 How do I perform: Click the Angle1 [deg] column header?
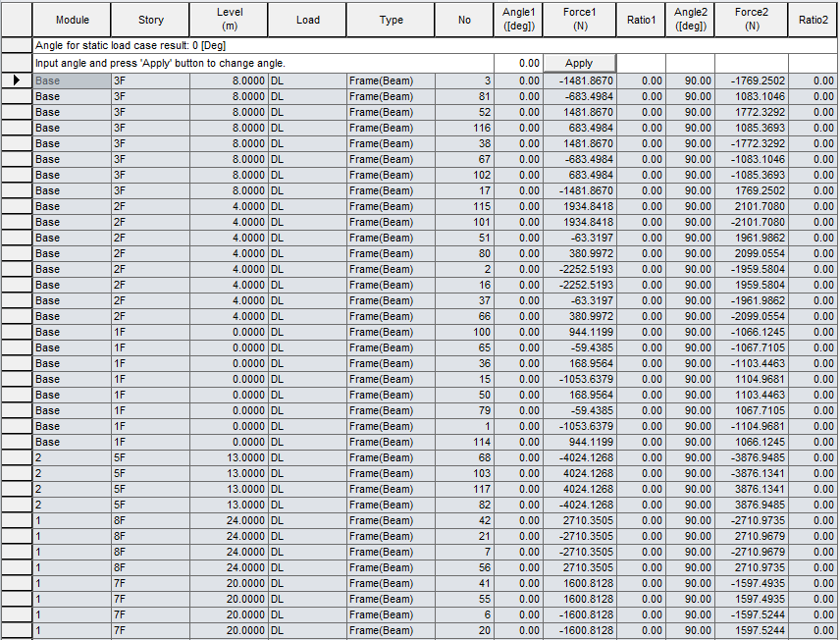pyautogui.click(x=519, y=19)
